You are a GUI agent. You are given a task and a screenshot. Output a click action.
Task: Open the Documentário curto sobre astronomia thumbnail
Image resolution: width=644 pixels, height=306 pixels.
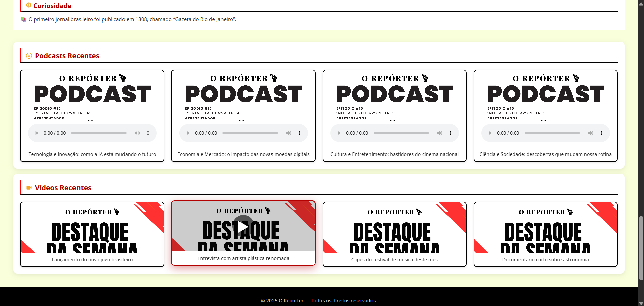pyautogui.click(x=545, y=230)
